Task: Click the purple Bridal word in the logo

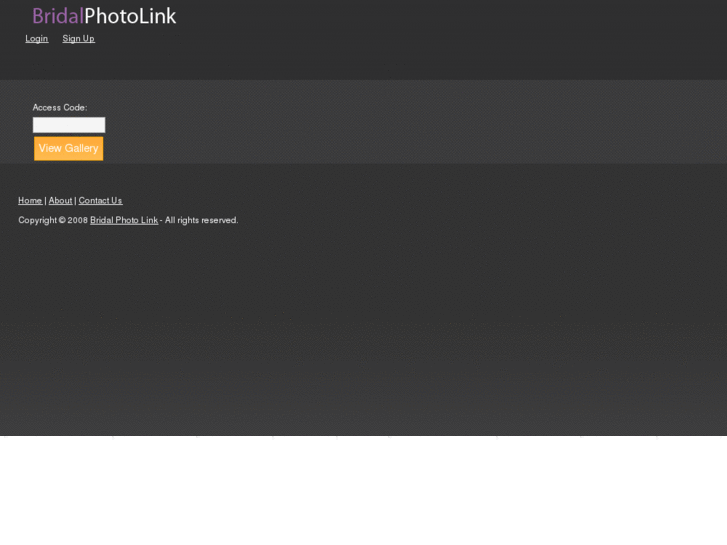Action: (58, 16)
